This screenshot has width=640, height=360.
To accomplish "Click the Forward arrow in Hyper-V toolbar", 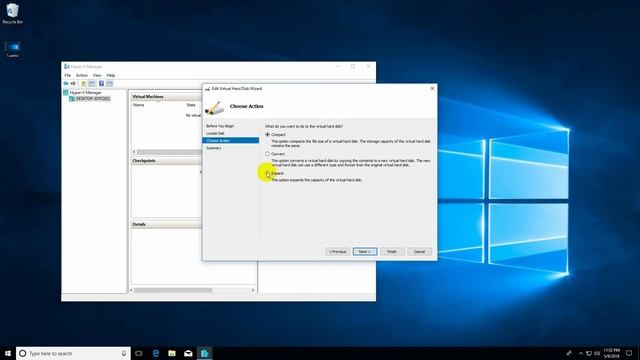I will [x=73, y=83].
